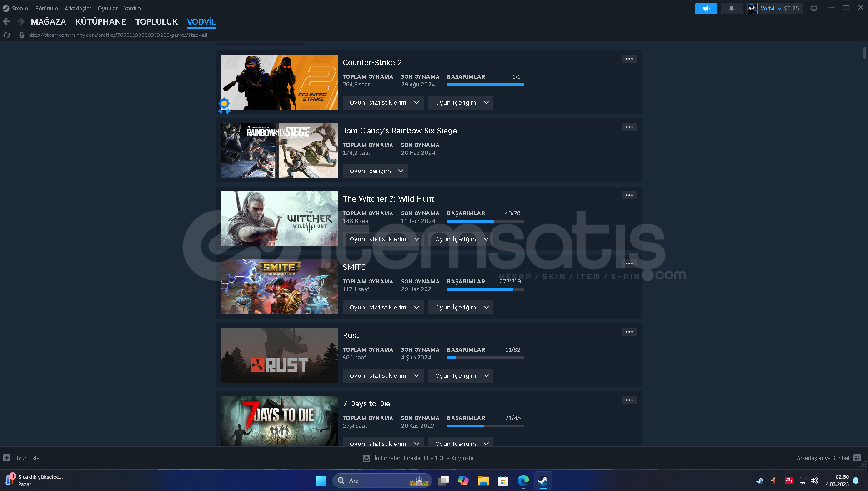Click the lock icon beside the URL
The height and width of the screenshot is (491, 868).
(x=21, y=35)
